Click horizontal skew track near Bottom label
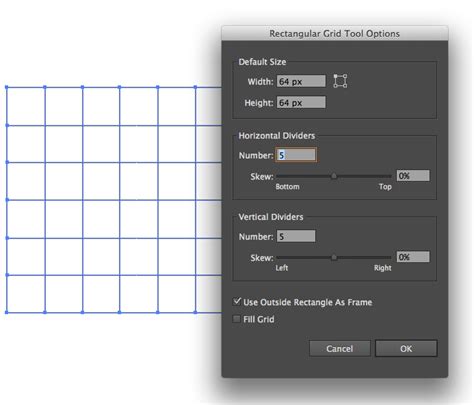This screenshot has height=405, width=474. pyautogui.click(x=287, y=176)
